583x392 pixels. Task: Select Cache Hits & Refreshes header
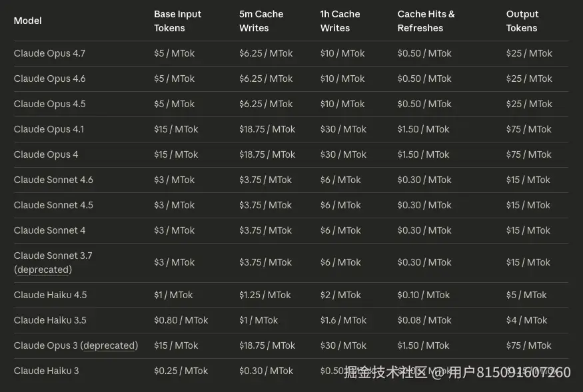click(426, 21)
